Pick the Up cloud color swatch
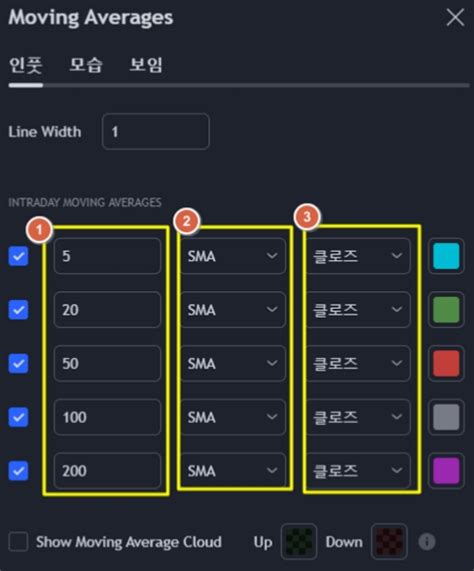Screen dimensions: 474x571 click(x=299, y=542)
